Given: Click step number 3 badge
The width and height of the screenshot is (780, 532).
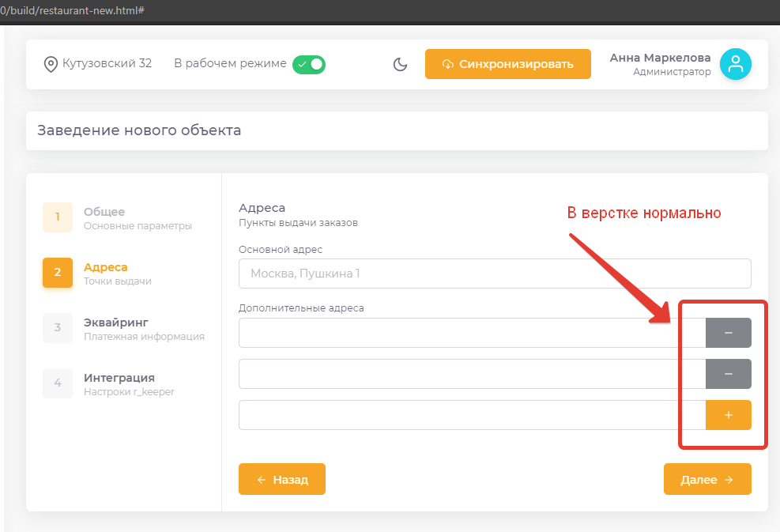Looking at the screenshot, I should click(x=58, y=328).
